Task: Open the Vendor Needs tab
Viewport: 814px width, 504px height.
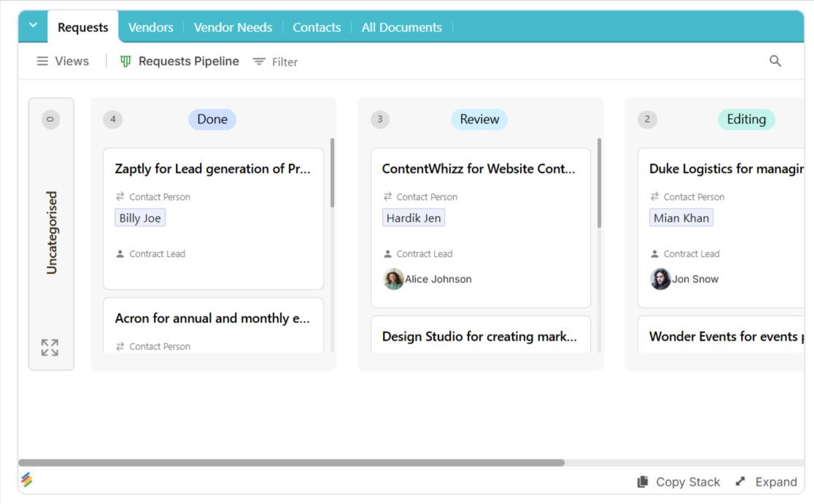Action: (233, 28)
